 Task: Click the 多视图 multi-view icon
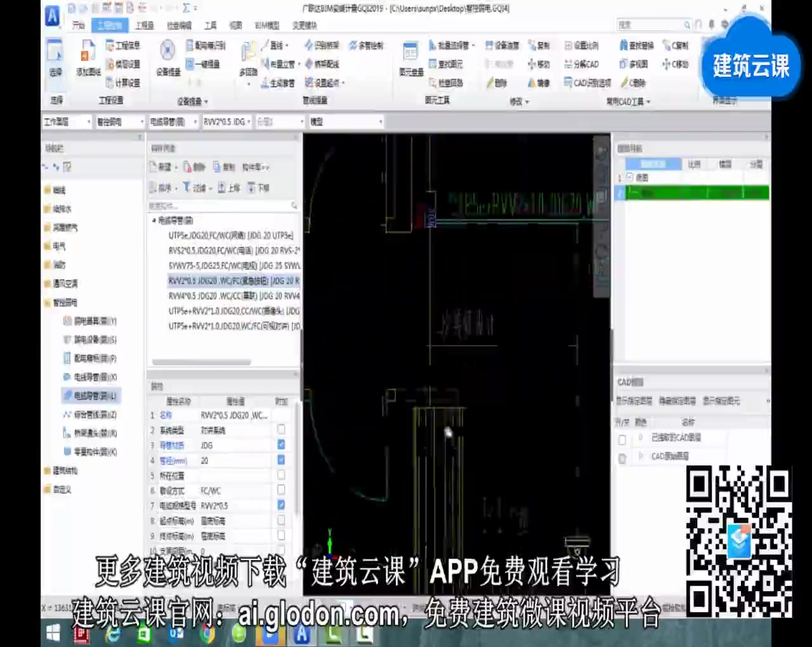tap(634, 64)
